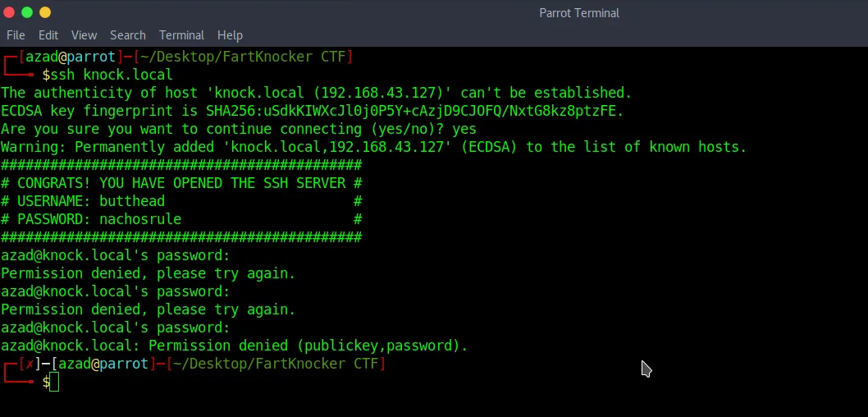Screen dimensions: 868x417
Task: Open the View menu
Action: coord(85,35)
